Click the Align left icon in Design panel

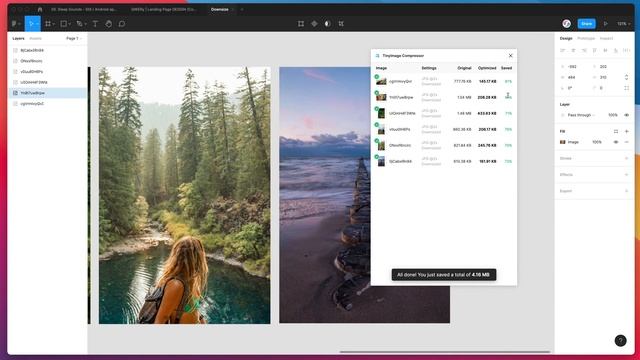coord(562,50)
